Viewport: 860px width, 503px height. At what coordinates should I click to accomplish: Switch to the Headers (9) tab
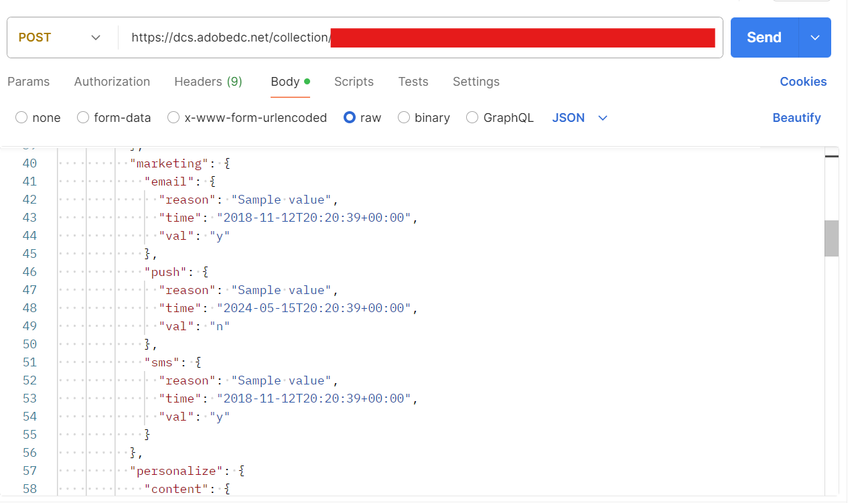pyautogui.click(x=208, y=82)
